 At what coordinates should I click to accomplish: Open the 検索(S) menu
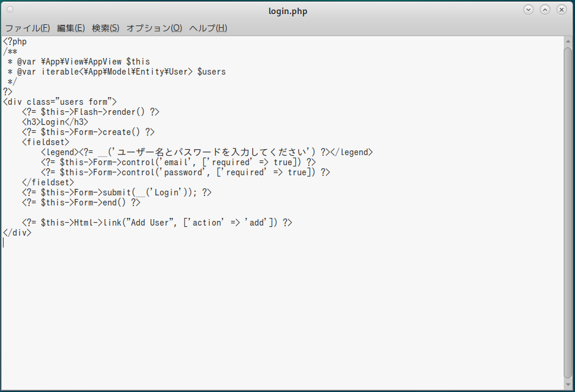[106, 28]
